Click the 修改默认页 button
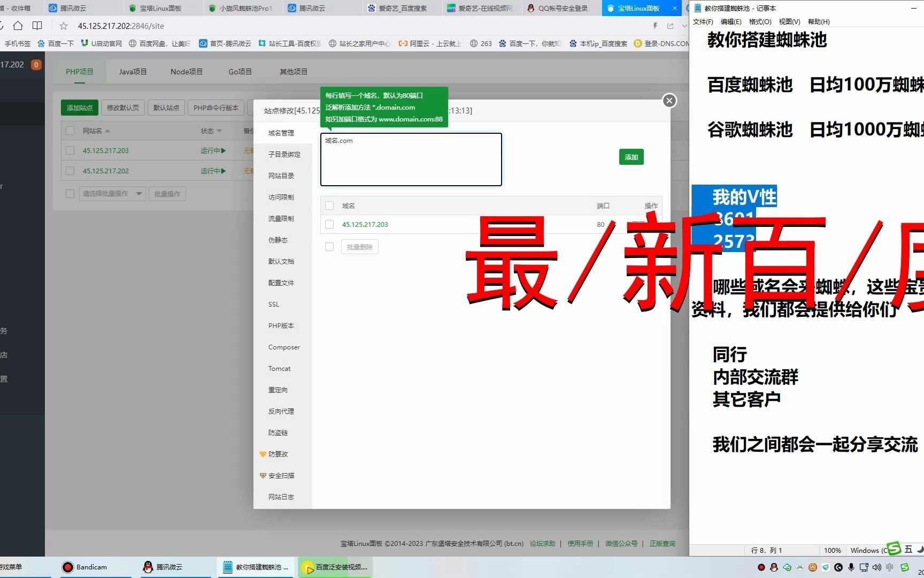 point(122,108)
